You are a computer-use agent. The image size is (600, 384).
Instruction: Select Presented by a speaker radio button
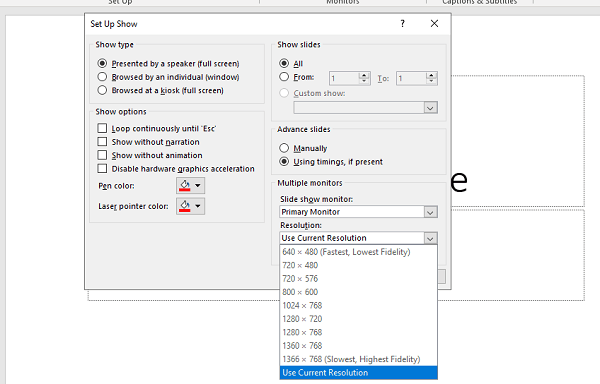click(x=102, y=63)
